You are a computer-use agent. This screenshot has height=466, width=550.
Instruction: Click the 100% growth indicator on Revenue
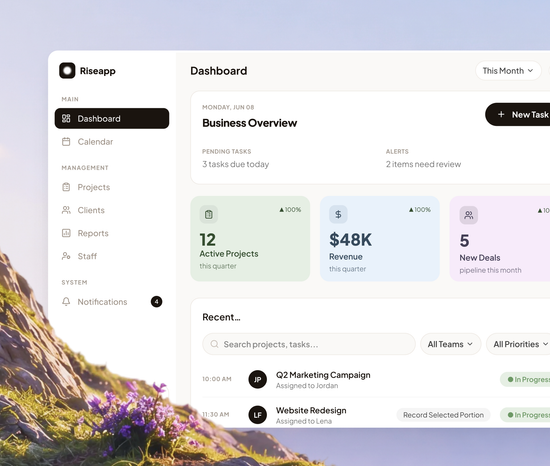coord(420,210)
